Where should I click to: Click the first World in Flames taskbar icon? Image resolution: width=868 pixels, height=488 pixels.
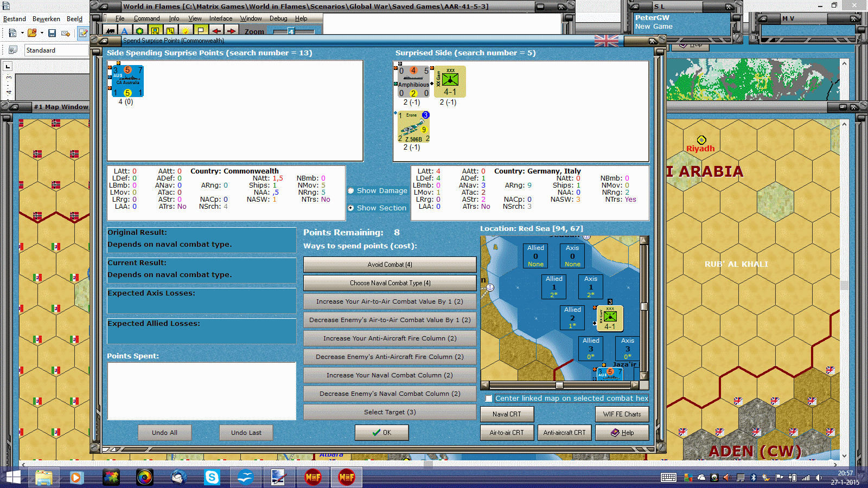pos(313,477)
